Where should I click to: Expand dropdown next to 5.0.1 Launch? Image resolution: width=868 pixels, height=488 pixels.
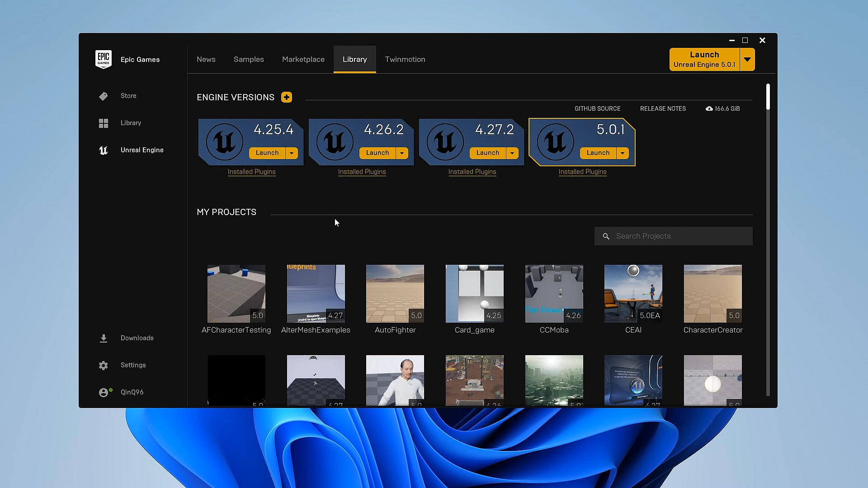pos(623,153)
